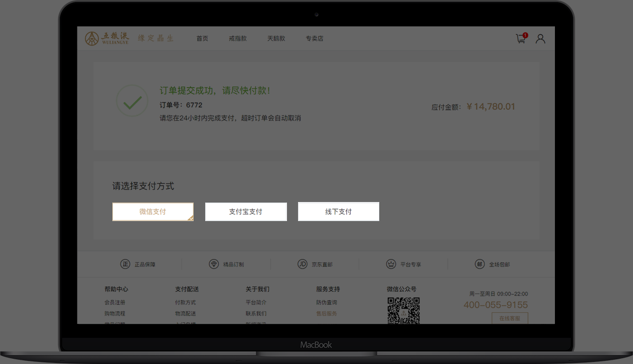Screen dimensions: 633x364
Task: Click the 全场包邮 icon
Action: [479, 264]
